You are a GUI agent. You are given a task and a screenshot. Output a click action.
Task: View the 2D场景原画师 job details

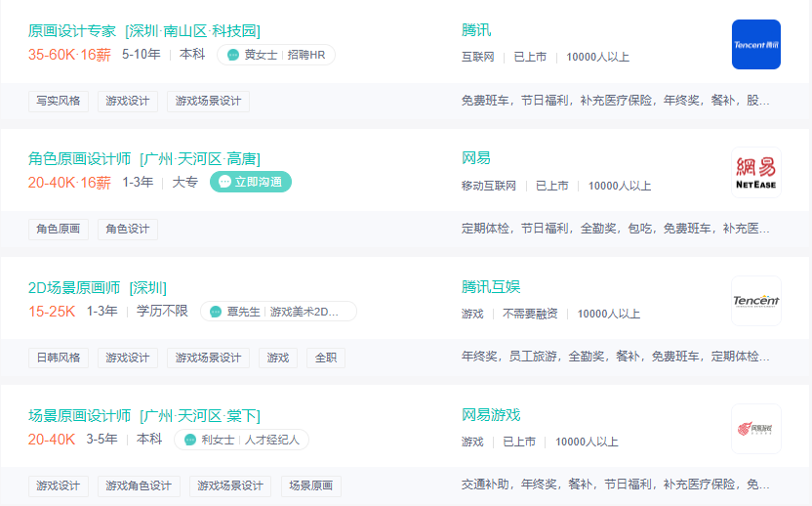(74, 287)
